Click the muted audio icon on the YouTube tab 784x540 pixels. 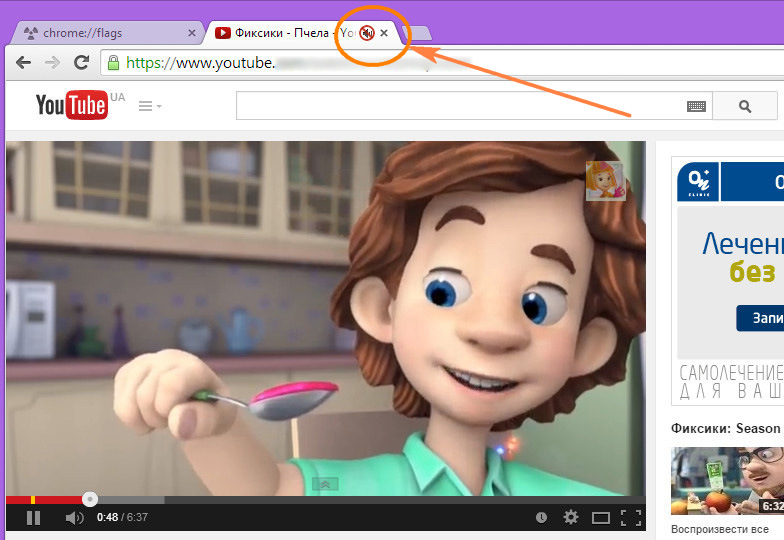click(367, 33)
